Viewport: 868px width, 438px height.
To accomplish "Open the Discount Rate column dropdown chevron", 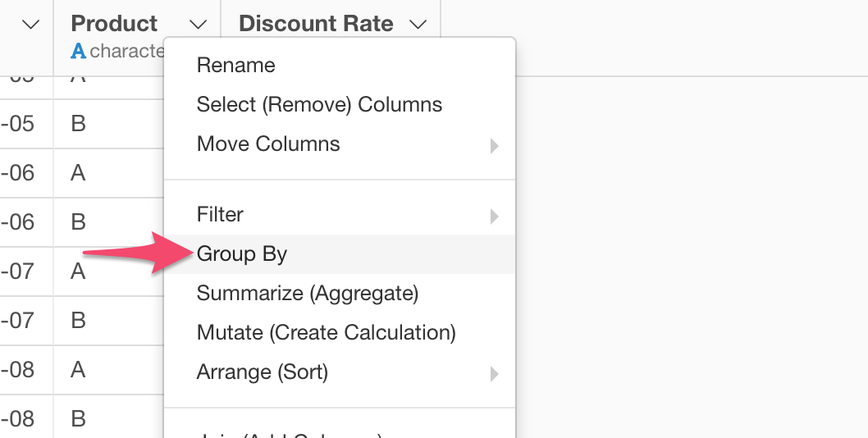I will pos(418,25).
